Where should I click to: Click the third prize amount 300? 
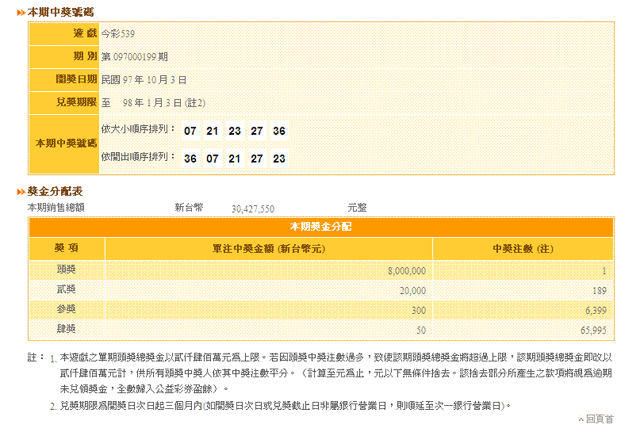pyautogui.click(x=419, y=310)
